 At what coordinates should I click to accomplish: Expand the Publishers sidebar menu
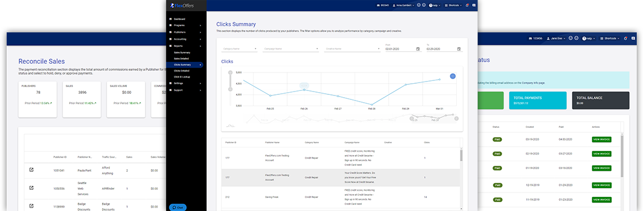click(x=185, y=32)
